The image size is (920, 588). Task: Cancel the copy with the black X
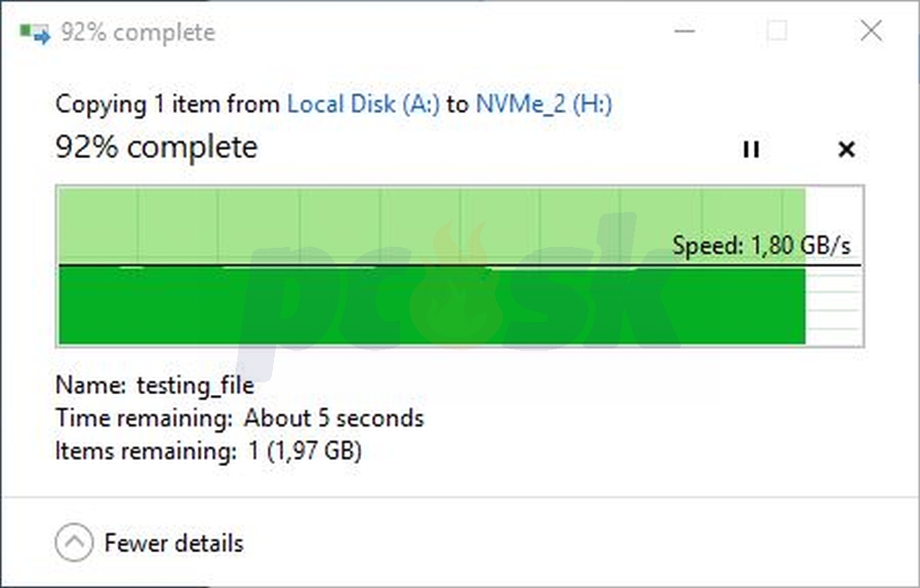846,150
